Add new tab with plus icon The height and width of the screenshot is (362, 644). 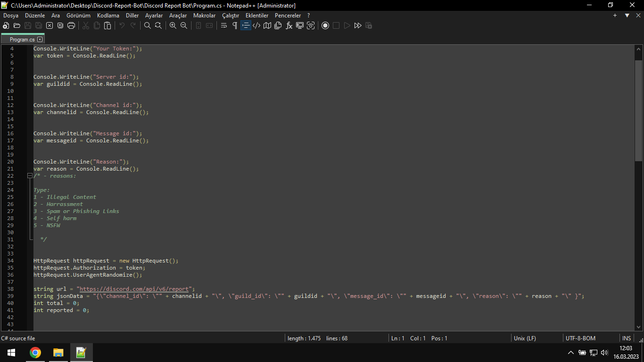click(x=615, y=16)
